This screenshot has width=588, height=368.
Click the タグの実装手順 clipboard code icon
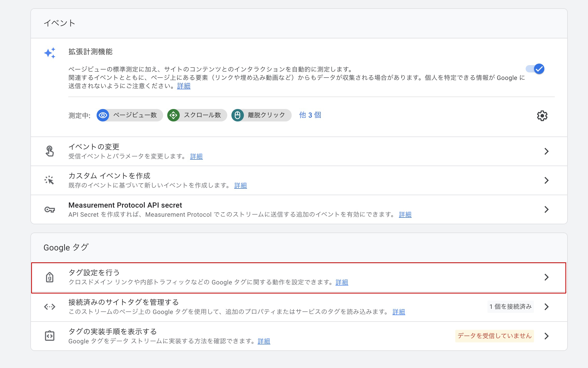click(x=50, y=336)
